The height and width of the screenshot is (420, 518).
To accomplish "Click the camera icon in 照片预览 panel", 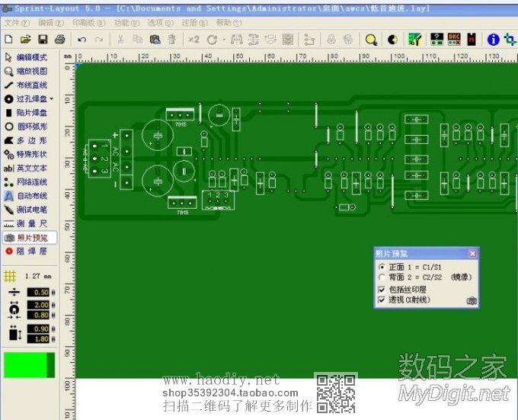I will tap(472, 301).
